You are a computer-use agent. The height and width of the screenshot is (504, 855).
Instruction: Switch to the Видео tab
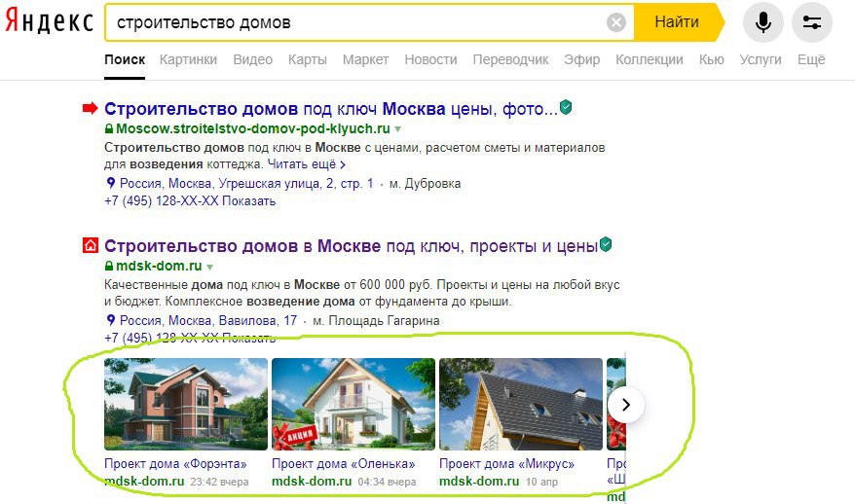[x=252, y=60]
